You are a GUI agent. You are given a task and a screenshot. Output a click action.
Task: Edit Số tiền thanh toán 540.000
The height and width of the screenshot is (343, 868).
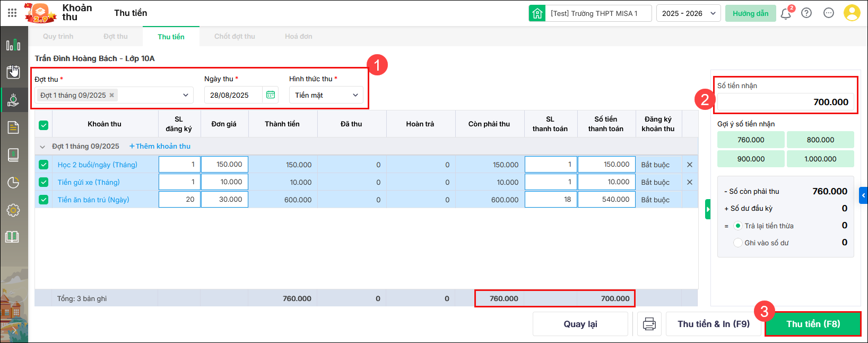tap(606, 200)
